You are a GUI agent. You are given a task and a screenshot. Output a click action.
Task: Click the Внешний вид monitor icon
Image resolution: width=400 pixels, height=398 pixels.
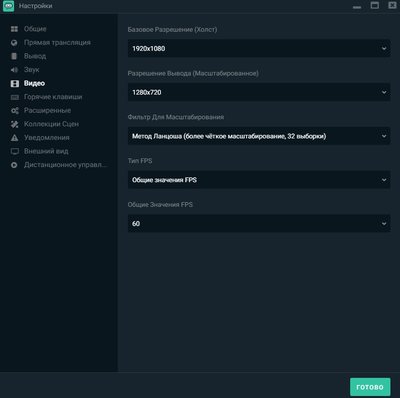15,151
